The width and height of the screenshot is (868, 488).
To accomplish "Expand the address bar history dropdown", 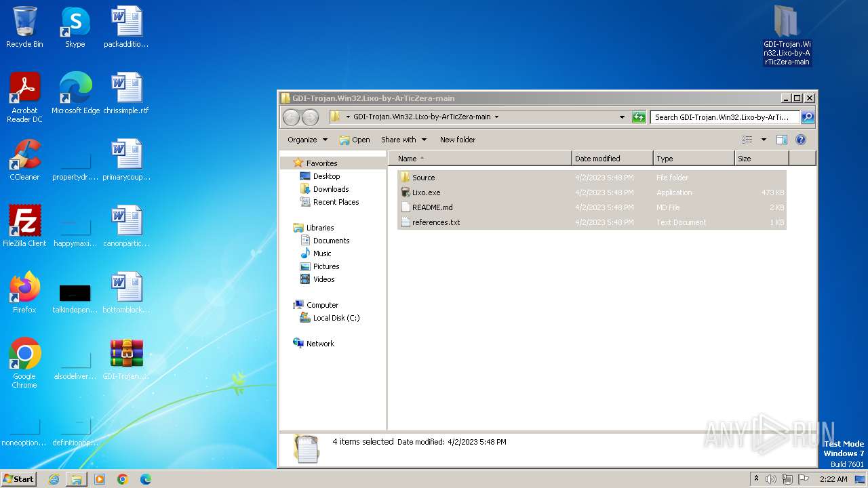I will 622,117.
